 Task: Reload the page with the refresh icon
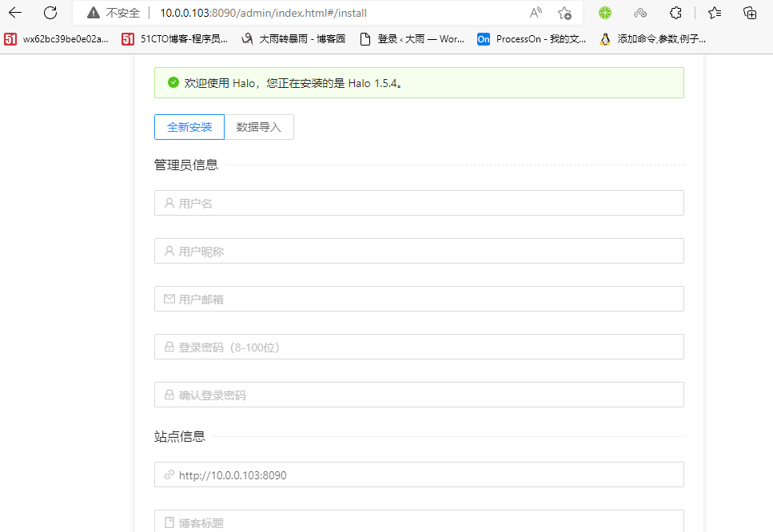50,13
